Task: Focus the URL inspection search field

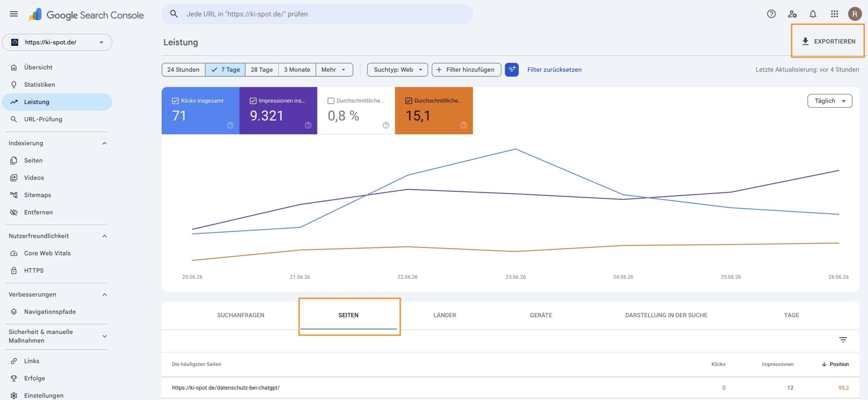Action: tap(317, 14)
